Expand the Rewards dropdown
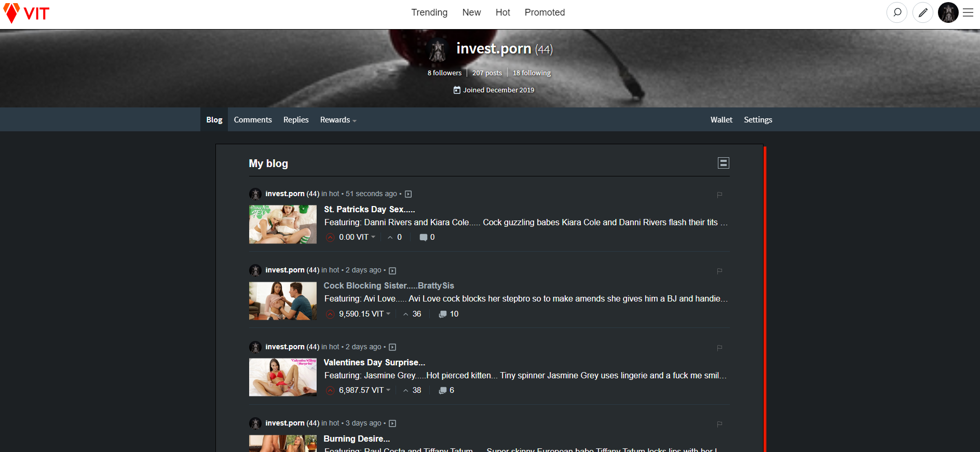The height and width of the screenshot is (452, 980). click(x=338, y=120)
